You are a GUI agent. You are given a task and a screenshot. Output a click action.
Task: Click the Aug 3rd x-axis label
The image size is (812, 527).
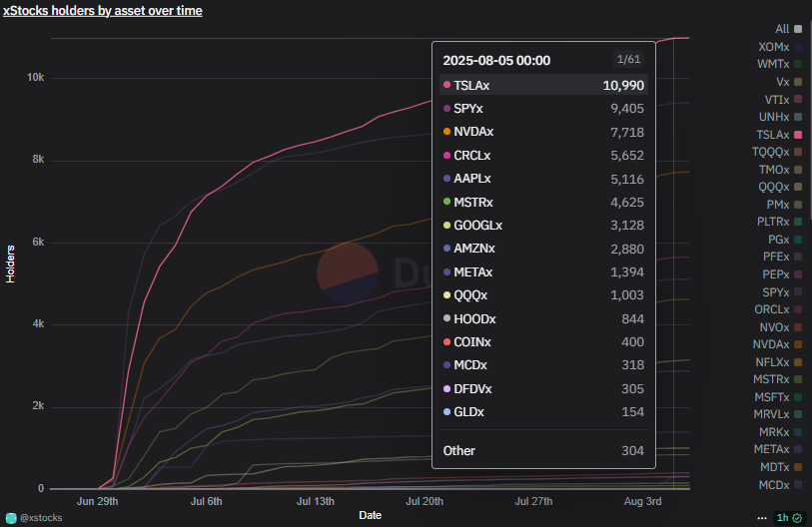(x=642, y=501)
